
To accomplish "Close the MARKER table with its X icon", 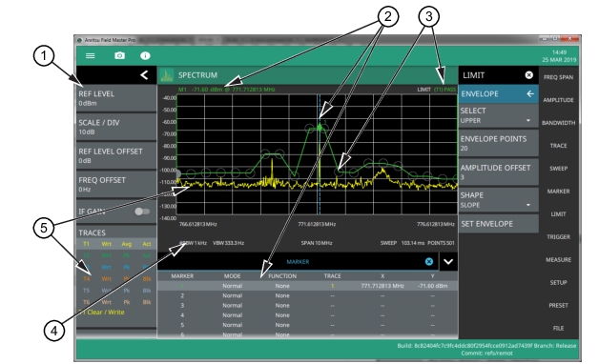I will click(429, 262).
